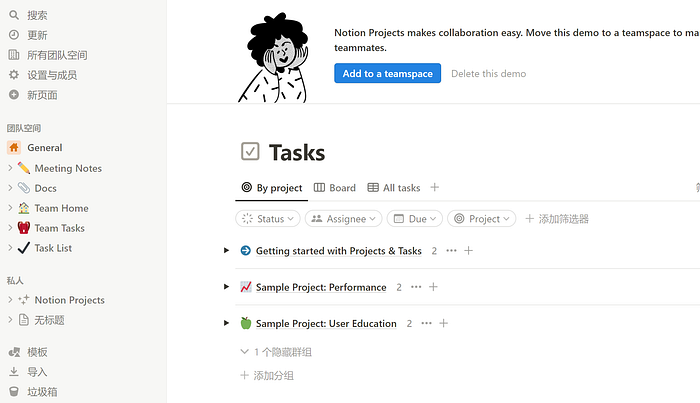Show the 1 hidden group
Viewport: 700px width, 403px height.
coord(276,352)
